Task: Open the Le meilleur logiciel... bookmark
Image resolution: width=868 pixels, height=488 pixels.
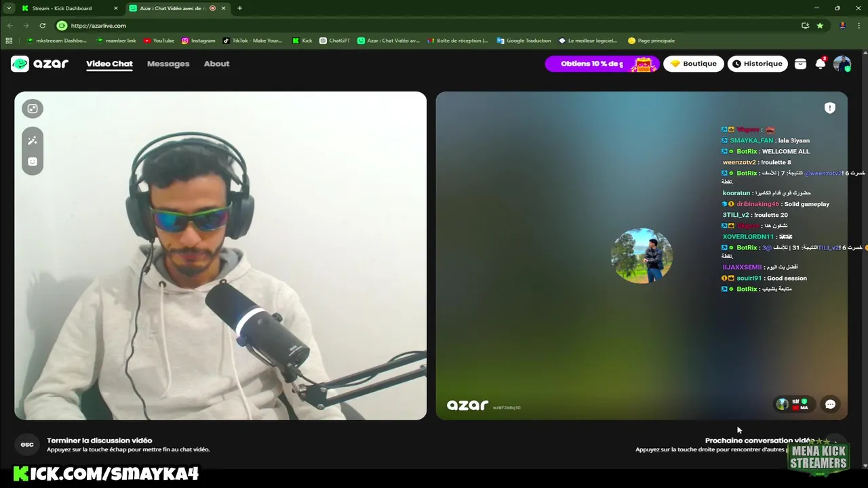Action: tap(588, 41)
